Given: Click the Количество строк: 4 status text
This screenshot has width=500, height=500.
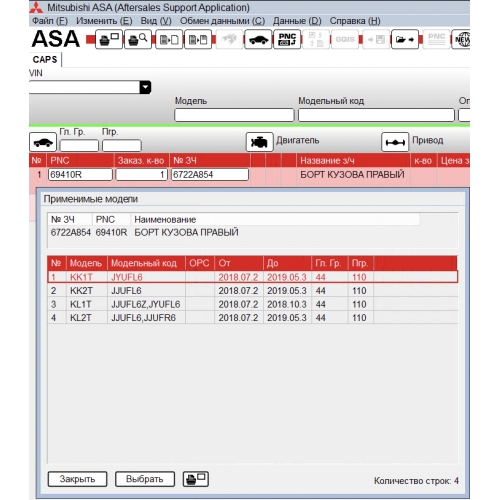Looking at the screenshot, I should [416, 481].
